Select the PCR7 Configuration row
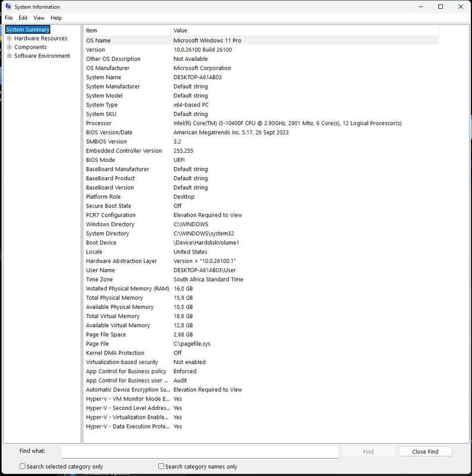Screen dimensions: 472x476 [261, 215]
